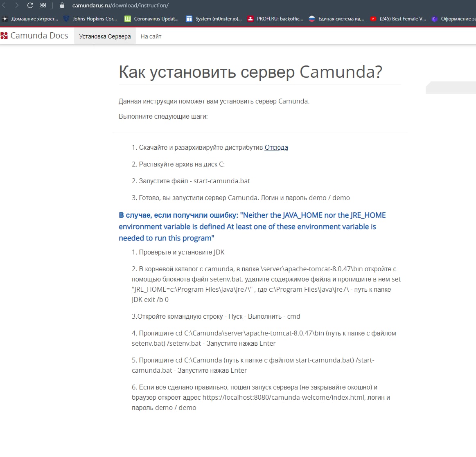The width and height of the screenshot is (476, 457).
Task: Open the Единая система ид... bookmark
Action: (336, 19)
